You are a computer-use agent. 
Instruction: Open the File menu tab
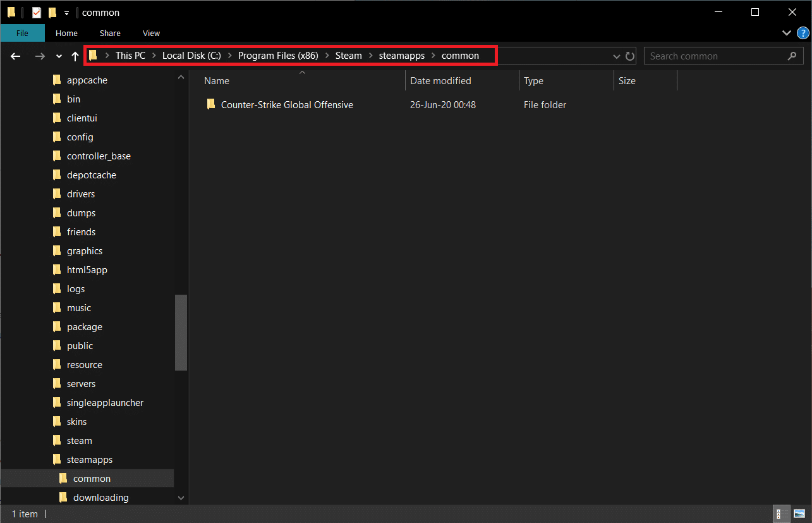22,33
